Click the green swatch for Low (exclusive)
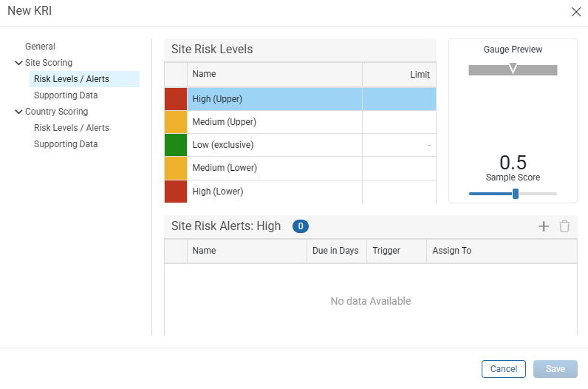The image size is (588, 389). (x=176, y=145)
